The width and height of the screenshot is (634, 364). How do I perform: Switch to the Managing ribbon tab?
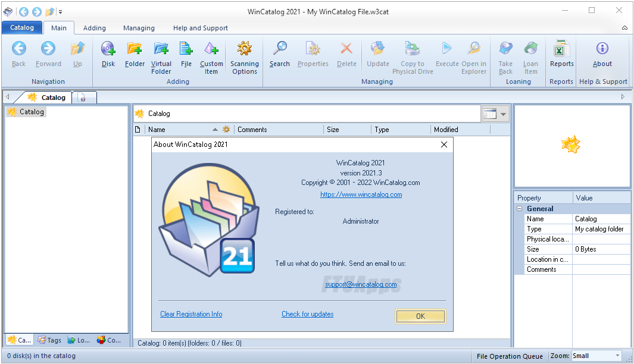pos(139,28)
